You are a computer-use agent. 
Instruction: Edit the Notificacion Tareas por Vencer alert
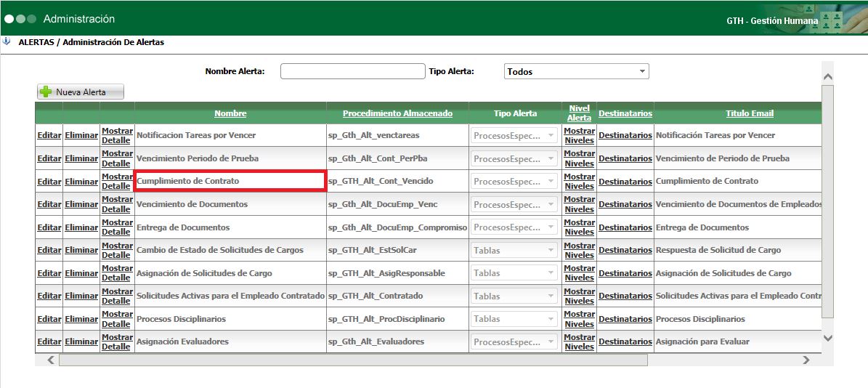pyautogui.click(x=49, y=136)
